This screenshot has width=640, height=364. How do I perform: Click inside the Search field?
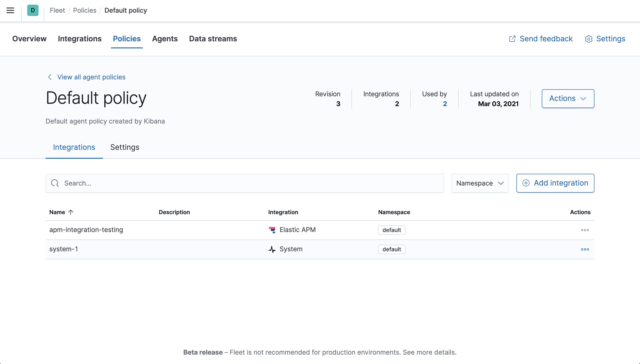(175, 183)
